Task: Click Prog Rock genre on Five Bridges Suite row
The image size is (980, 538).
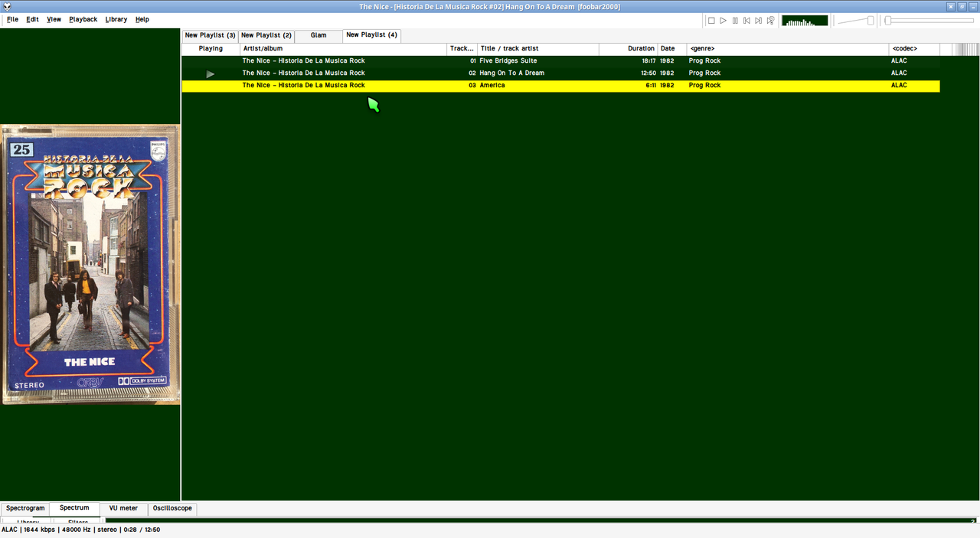Action: point(704,61)
